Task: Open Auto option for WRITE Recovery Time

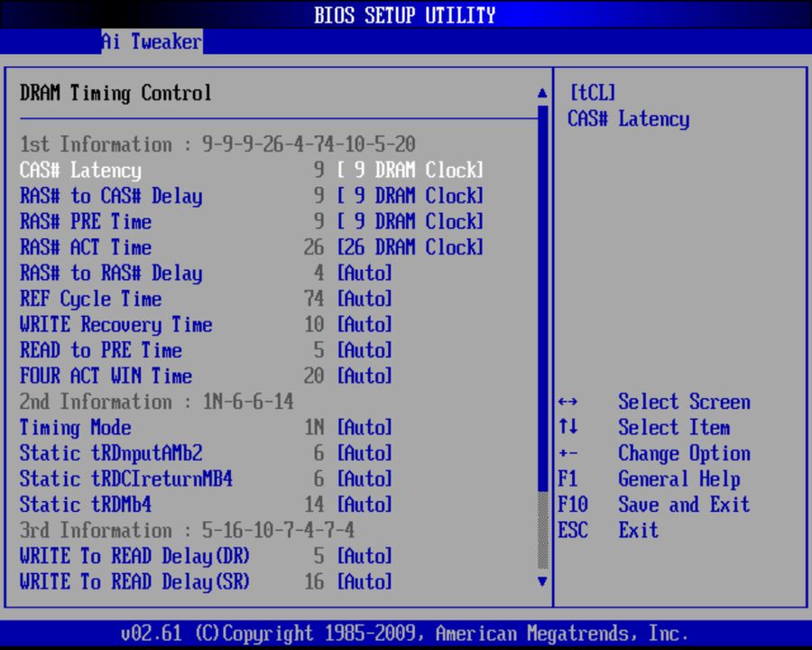Action: point(364,324)
